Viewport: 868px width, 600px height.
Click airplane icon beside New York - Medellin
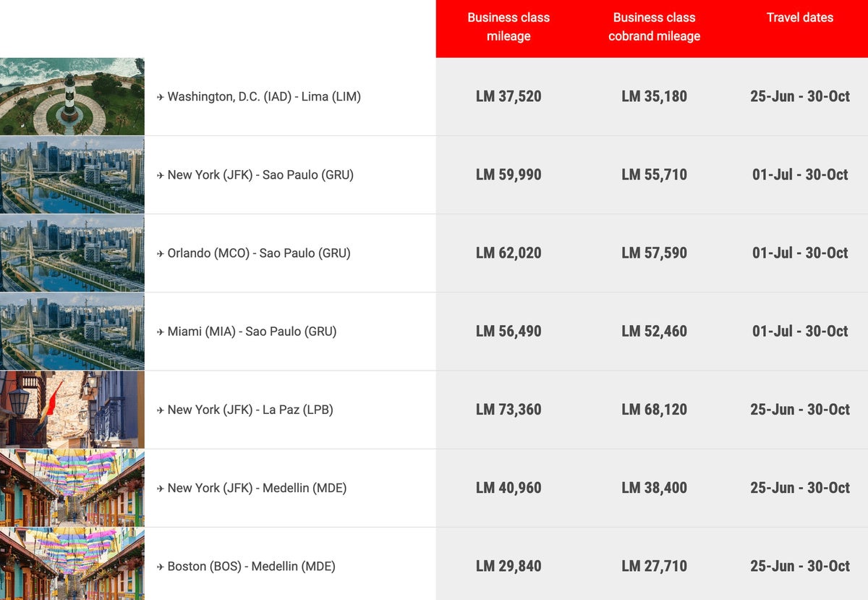click(x=161, y=489)
